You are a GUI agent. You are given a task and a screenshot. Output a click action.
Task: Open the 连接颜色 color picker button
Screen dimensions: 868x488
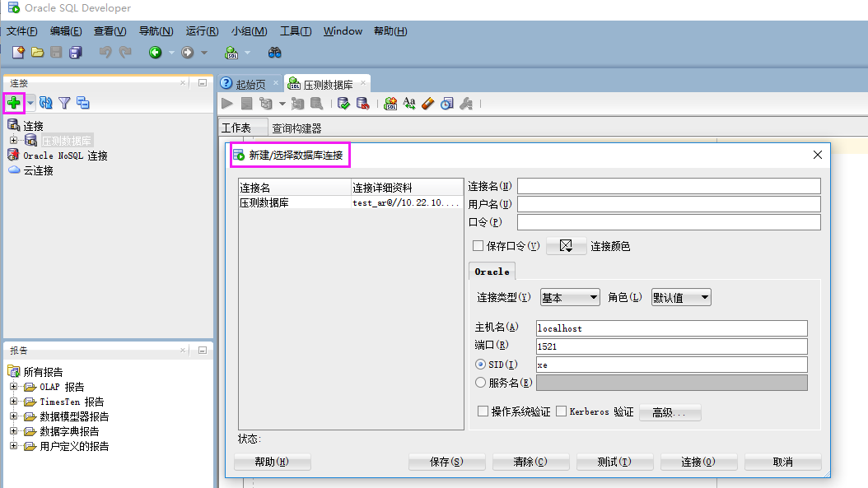coord(566,246)
